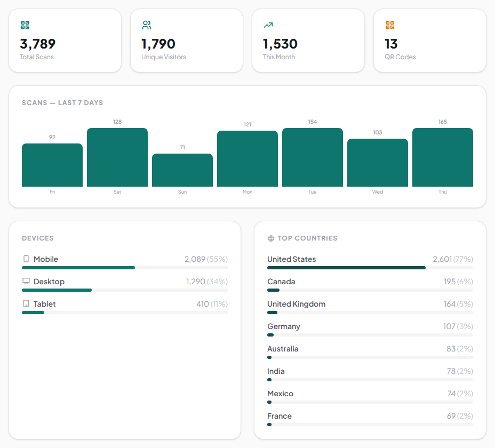The image size is (495, 448).
Task: Click the QR Codes label
Action: (x=400, y=57)
